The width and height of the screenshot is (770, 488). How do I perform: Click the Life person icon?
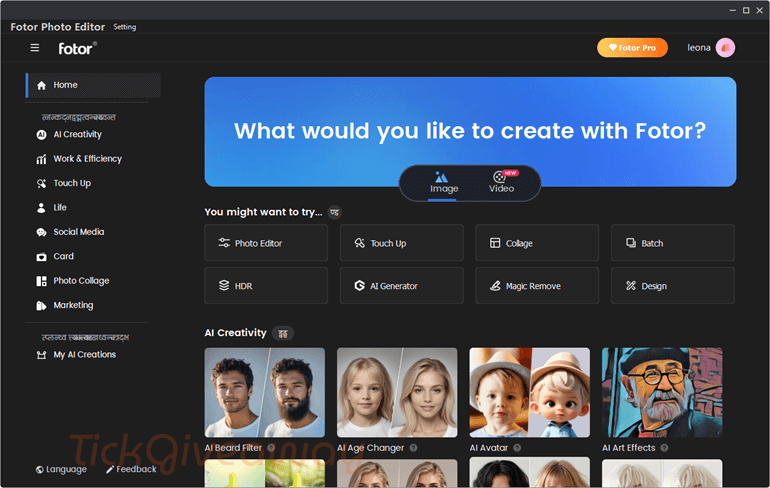[41, 208]
